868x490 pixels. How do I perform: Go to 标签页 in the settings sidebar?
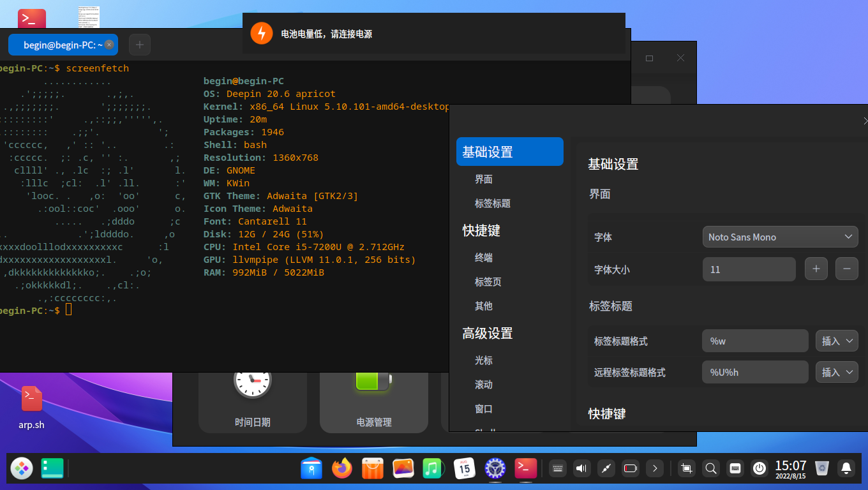click(488, 282)
